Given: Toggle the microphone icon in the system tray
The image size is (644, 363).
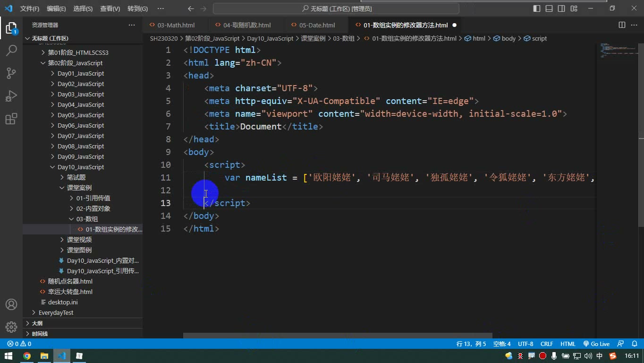Looking at the screenshot, I should point(554,356).
